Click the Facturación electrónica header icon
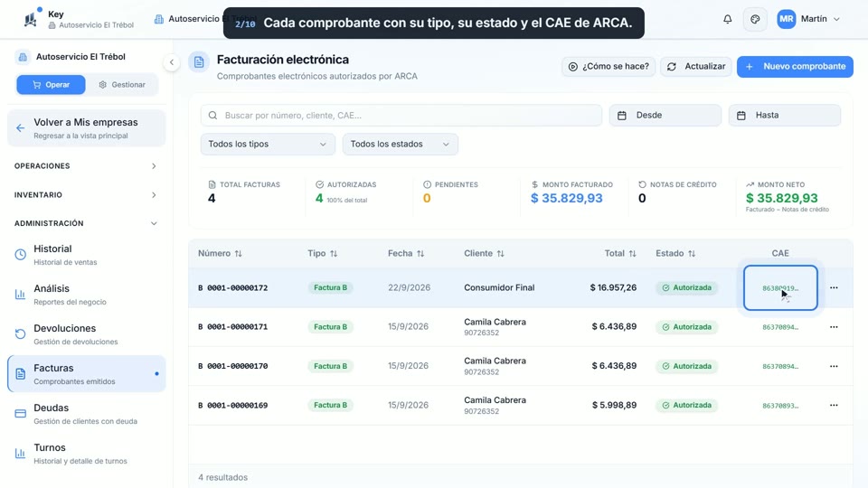Viewport: 868px width, 488px height. [199, 62]
